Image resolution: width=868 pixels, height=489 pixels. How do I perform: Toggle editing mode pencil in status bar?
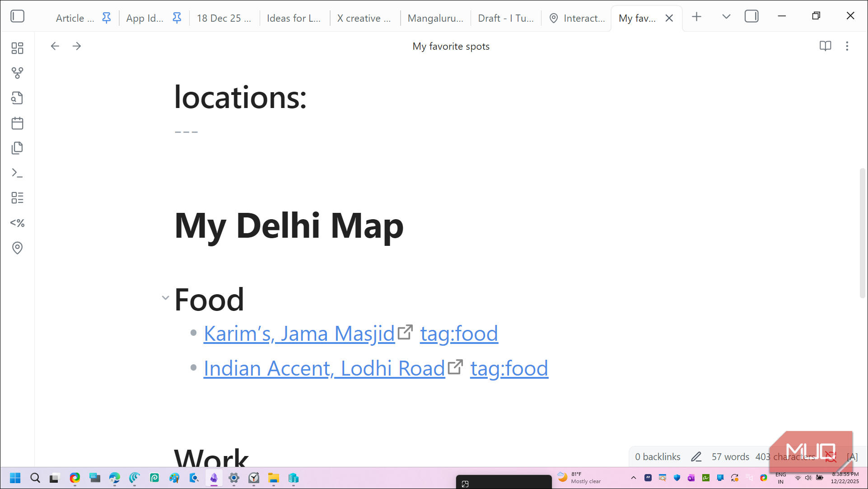(x=696, y=457)
